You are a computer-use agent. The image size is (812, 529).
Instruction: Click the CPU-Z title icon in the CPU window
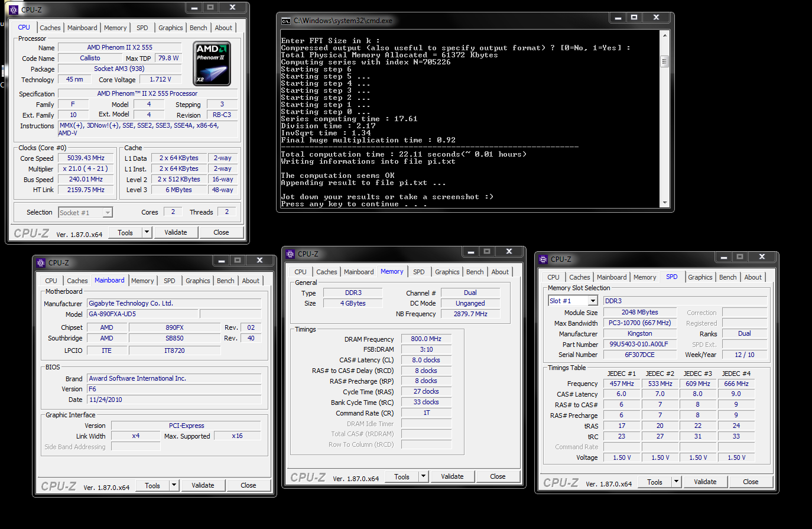pos(14,9)
